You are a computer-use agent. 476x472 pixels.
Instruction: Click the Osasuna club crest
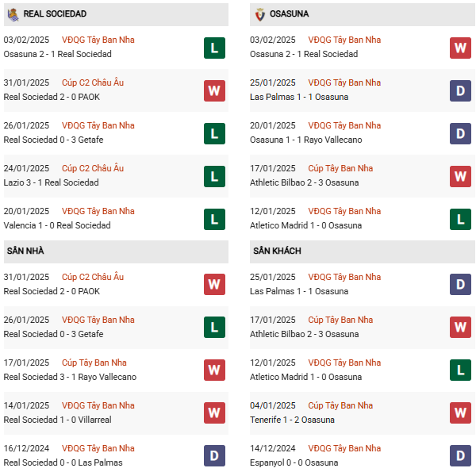(259, 13)
